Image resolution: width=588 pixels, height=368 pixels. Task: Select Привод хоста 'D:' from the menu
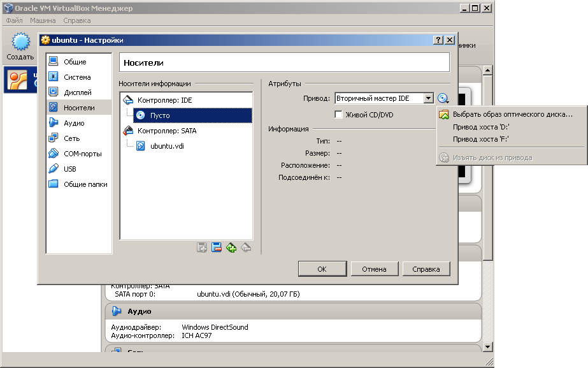tap(512, 127)
